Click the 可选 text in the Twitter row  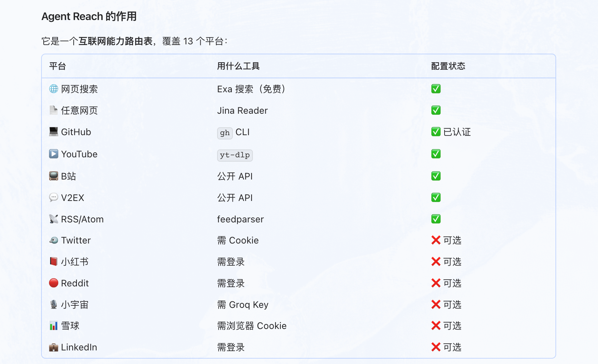452,240
